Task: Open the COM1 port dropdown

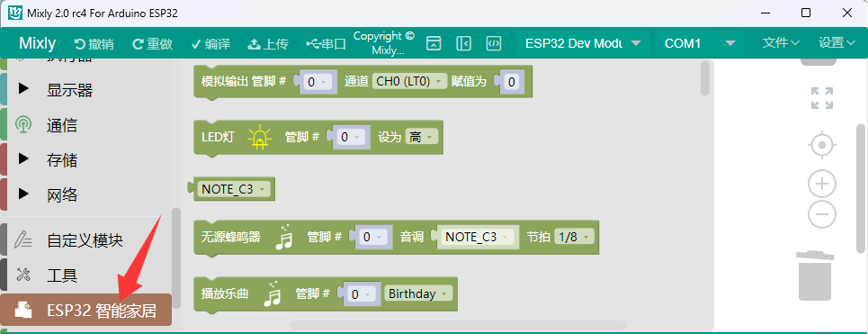Action: (x=700, y=43)
